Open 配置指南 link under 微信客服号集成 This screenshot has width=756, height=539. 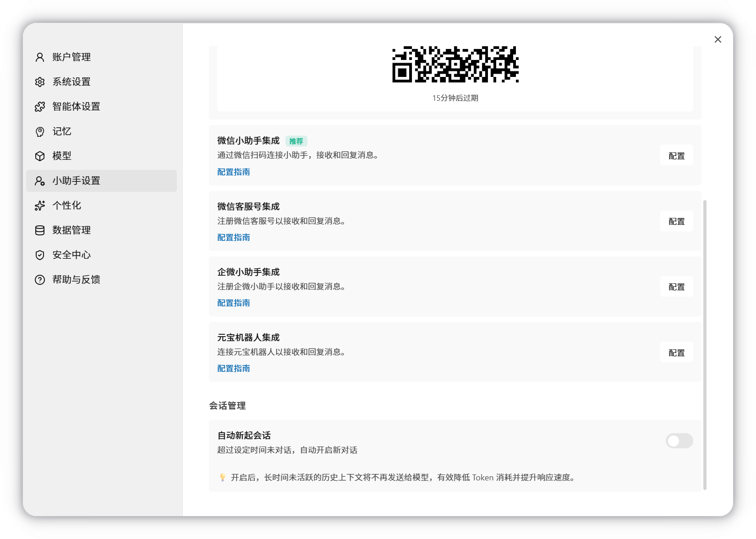234,238
